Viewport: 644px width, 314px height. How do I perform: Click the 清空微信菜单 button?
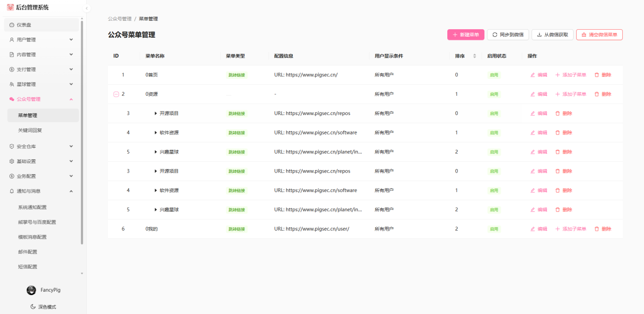599,35
